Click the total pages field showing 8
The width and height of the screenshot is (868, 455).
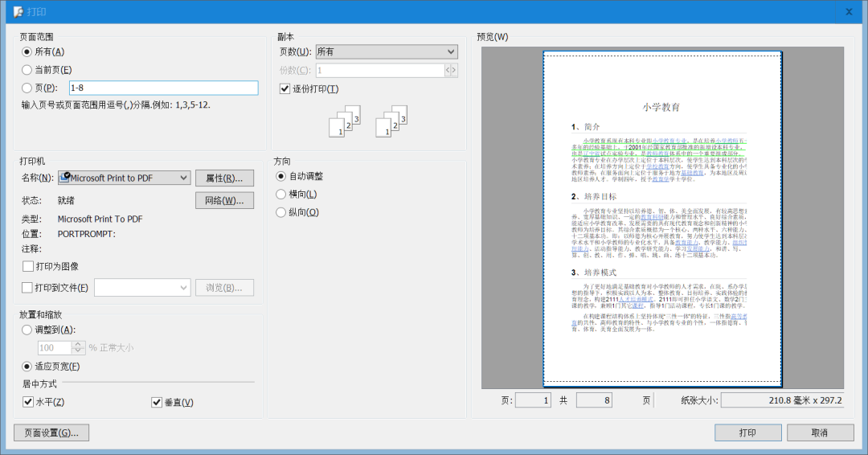[x=594, y=400]
